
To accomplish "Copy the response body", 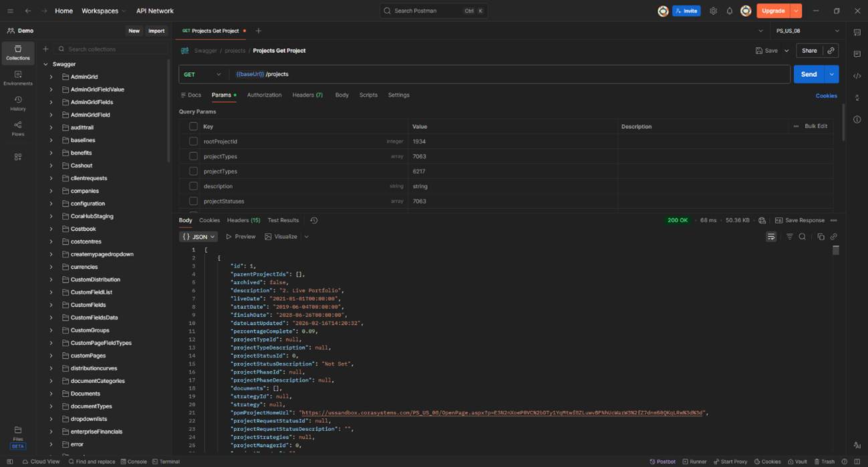I will click(x=821, y=237).
